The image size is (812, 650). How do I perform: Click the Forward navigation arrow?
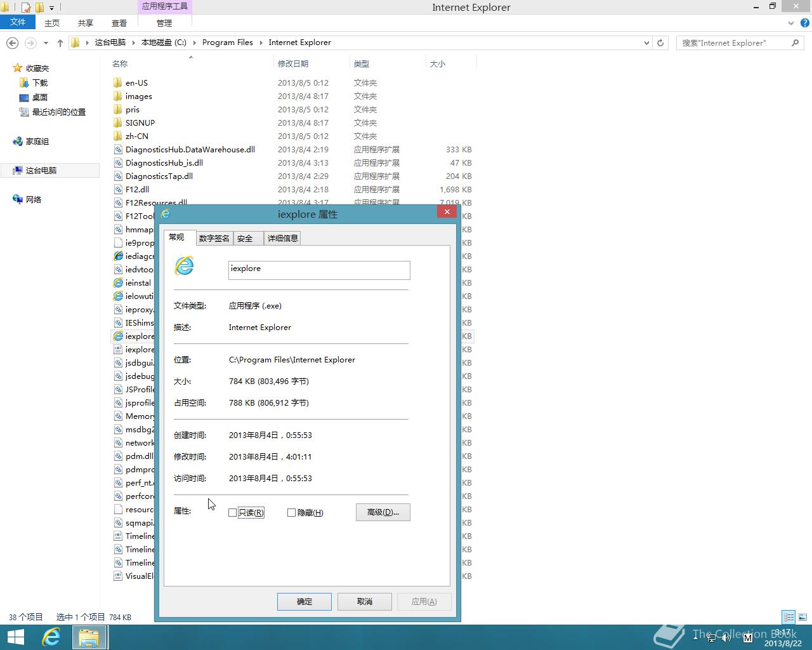30,43
